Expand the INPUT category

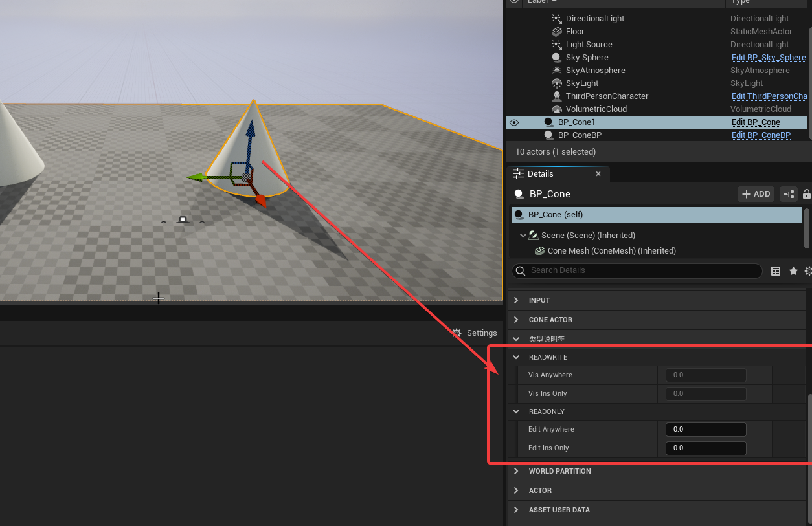click(x=516, y=300)
